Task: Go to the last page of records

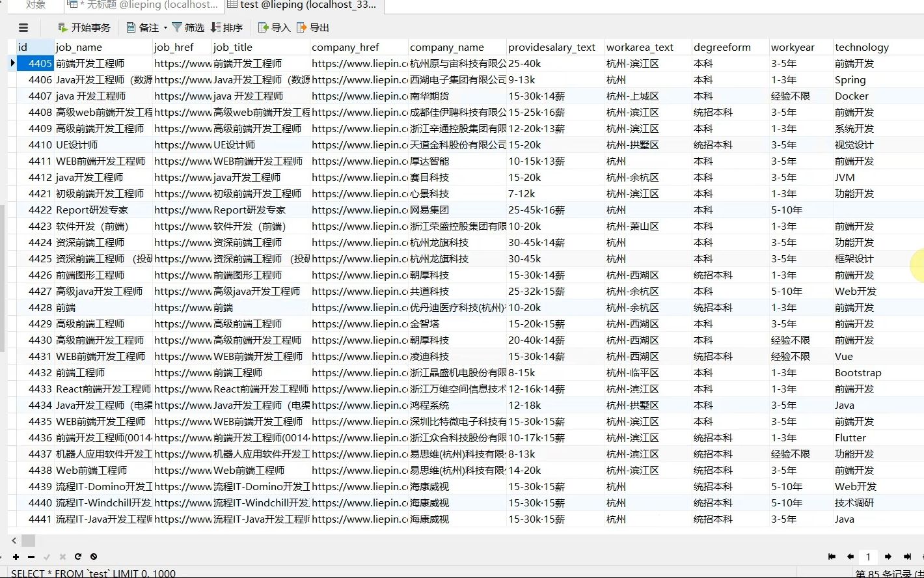Action: click(907, 557)
